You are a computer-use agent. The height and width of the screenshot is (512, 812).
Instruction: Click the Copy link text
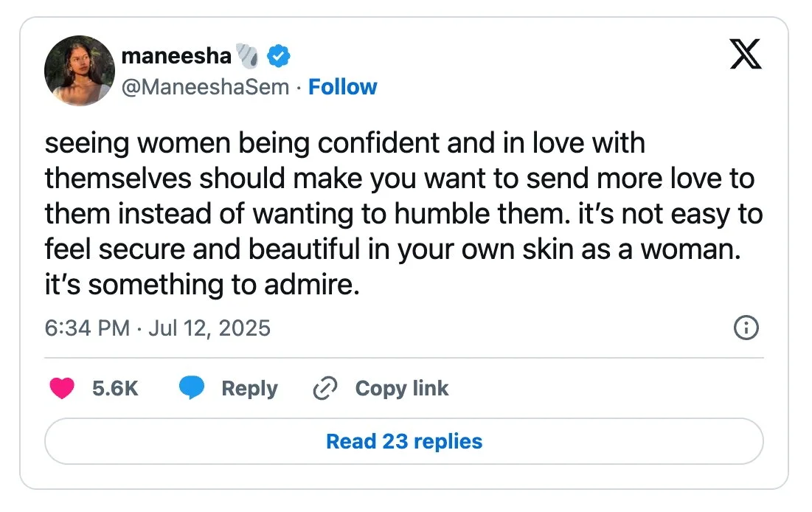tap(401, 389)
